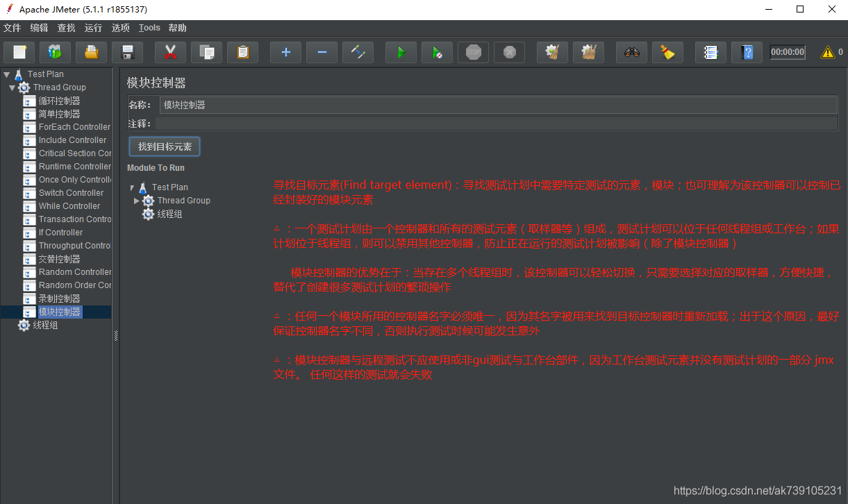Open the 查找 menu

pyautogui.click(x=67, y=28)
